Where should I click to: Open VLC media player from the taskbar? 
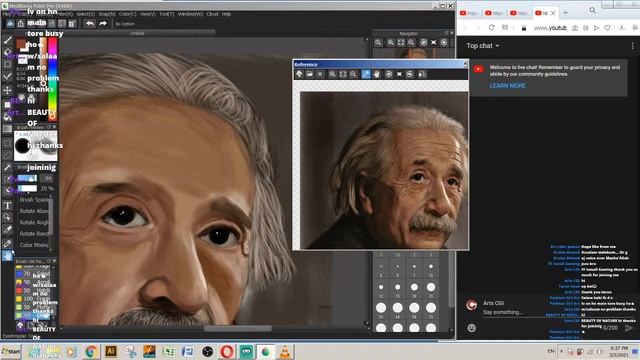click(x=285, y=351)
